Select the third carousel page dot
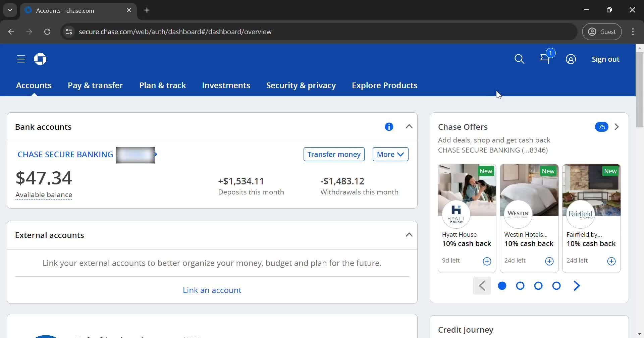Viewport: 644px width, 338px height. pos(538,286)
